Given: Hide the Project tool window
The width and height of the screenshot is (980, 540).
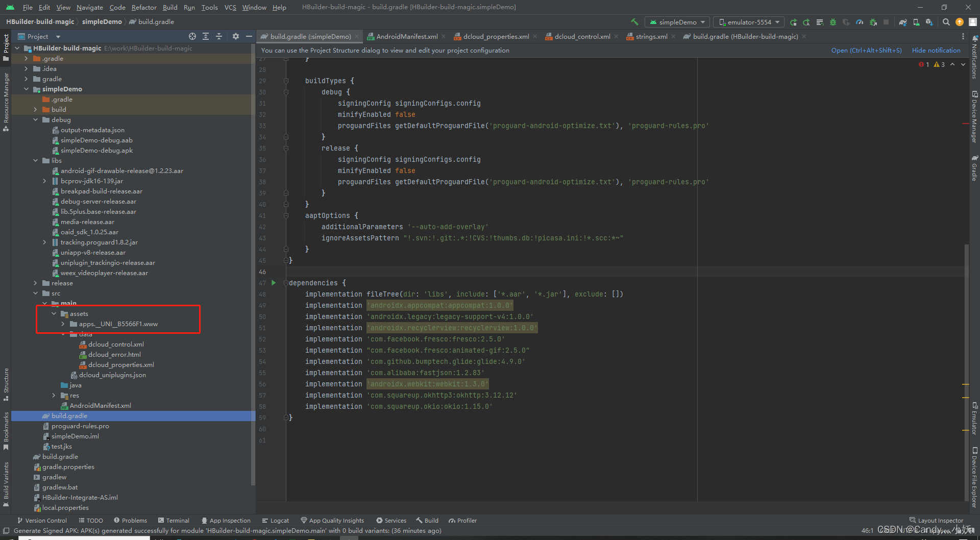Looking at the screenshot, I should (249, 36).
